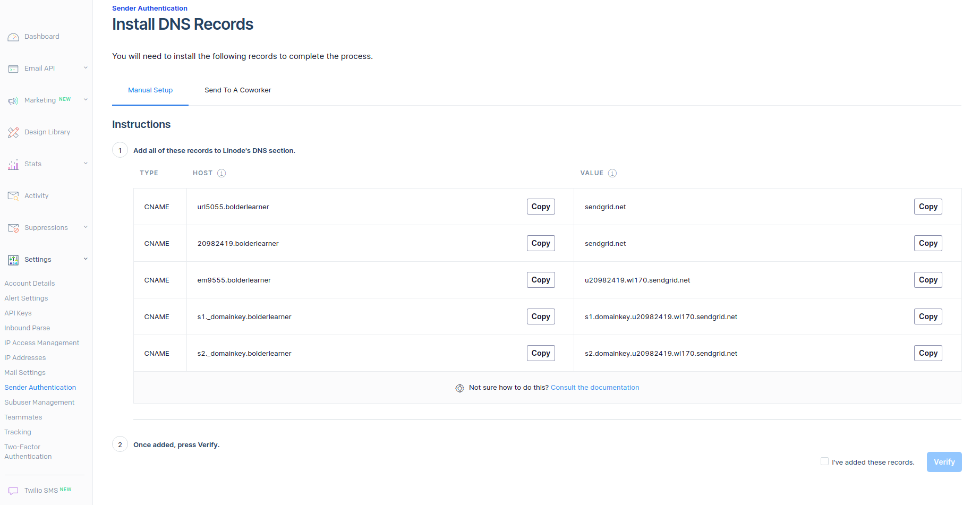Click the Marketing megaphone icon
The height and width of the screenshot is (505, 980).
13,101
